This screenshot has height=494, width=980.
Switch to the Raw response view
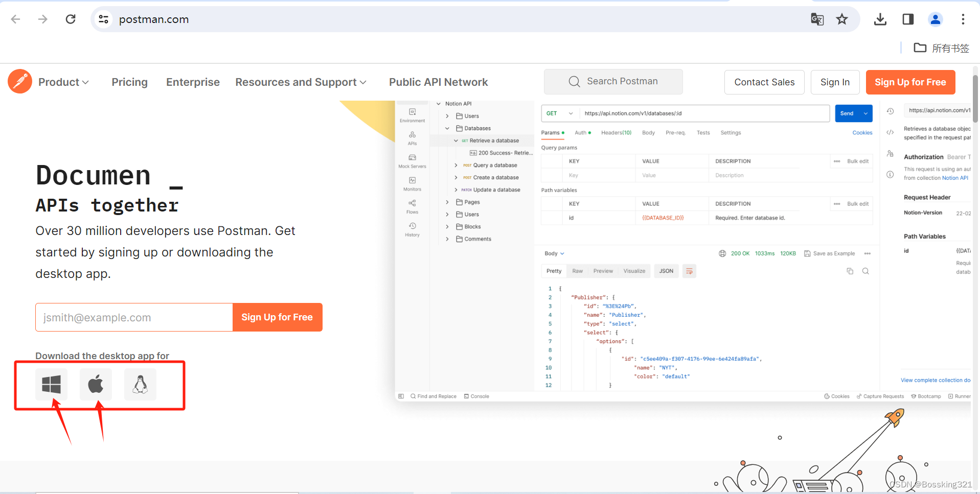point(577,271)
